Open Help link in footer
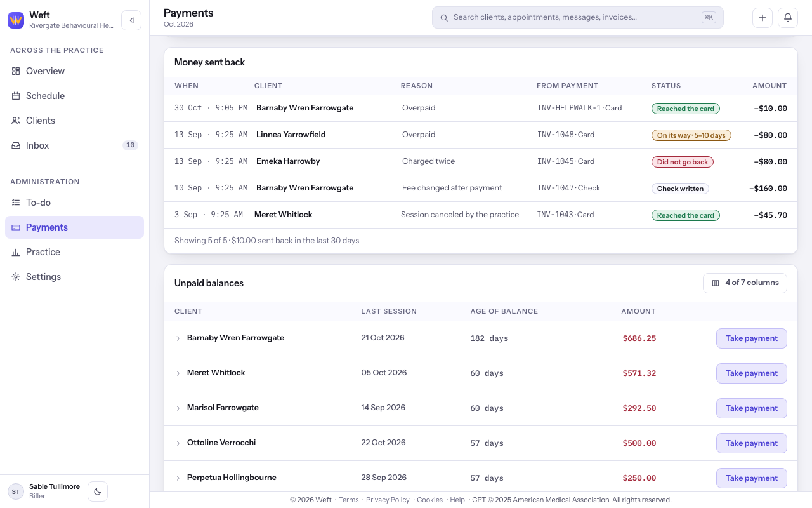The width and height of the screenshot is (812, 508). [457, 500]
